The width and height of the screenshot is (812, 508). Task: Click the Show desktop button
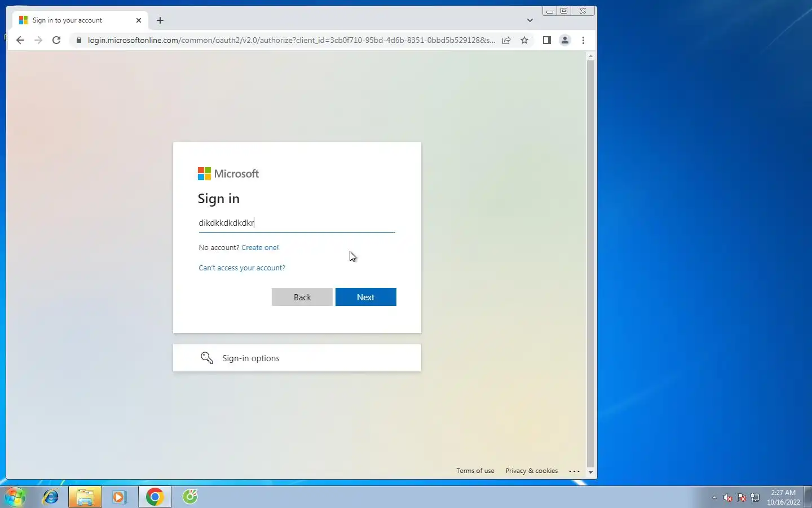(807, 497)
